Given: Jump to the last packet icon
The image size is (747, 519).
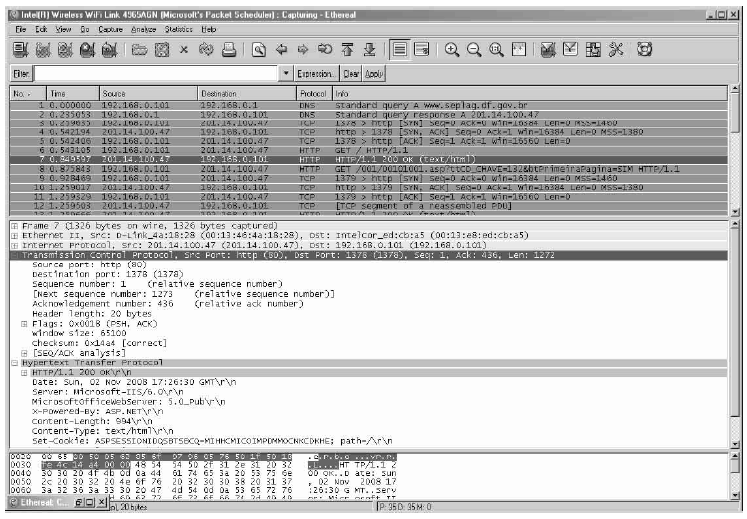Looking at the screenshot, I should 369,49.
